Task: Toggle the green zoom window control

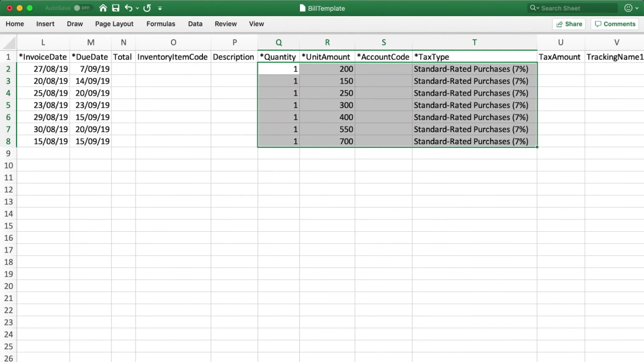Action: pos(29,8)
